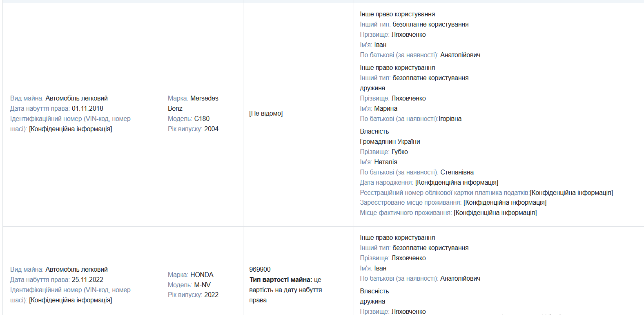Click the Mersedes-Benz brand text
The width and height of the screenshot is (644, 315).
[194, 103]
